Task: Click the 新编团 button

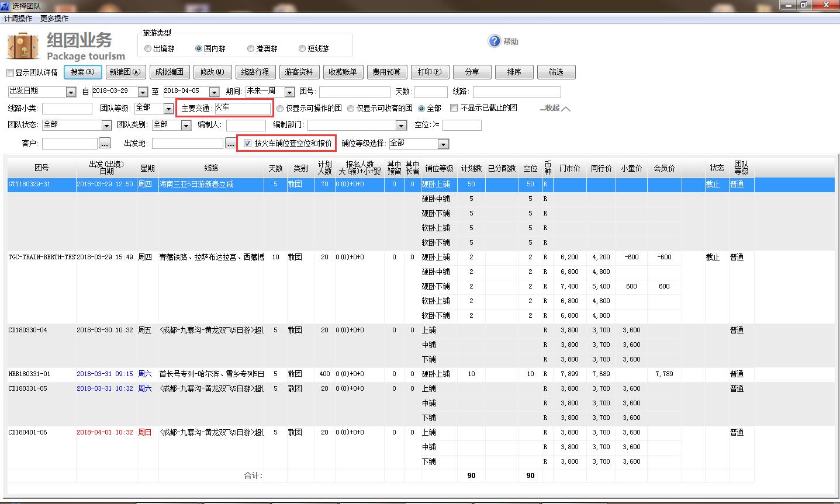Action: pyautogui.click(x=125, y=72)
